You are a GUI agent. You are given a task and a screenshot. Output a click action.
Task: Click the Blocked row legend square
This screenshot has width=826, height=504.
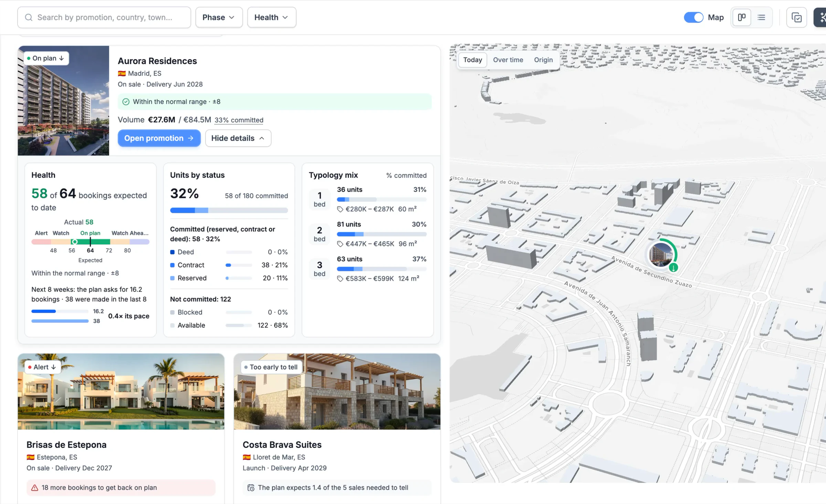[172, 312]
